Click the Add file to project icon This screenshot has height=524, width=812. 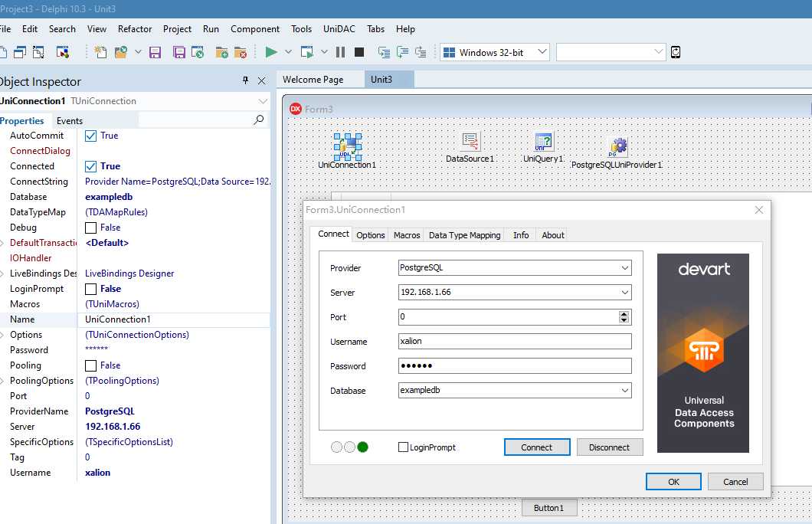point(221,52)
